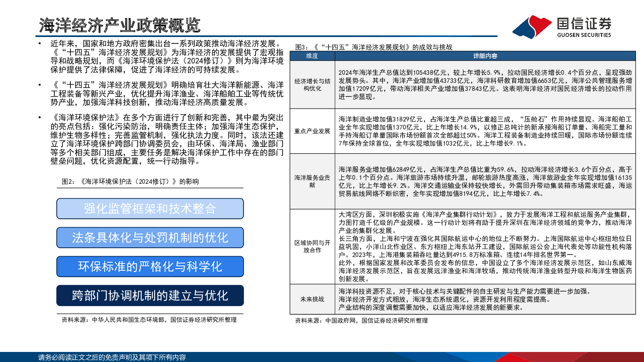Image resolution: width=644 pixels, height=362 pixels.
Task: Click the figure 2 caption 《海洋环境保护法（2024修订）》的影响
Action: click(x=130, y=181)
